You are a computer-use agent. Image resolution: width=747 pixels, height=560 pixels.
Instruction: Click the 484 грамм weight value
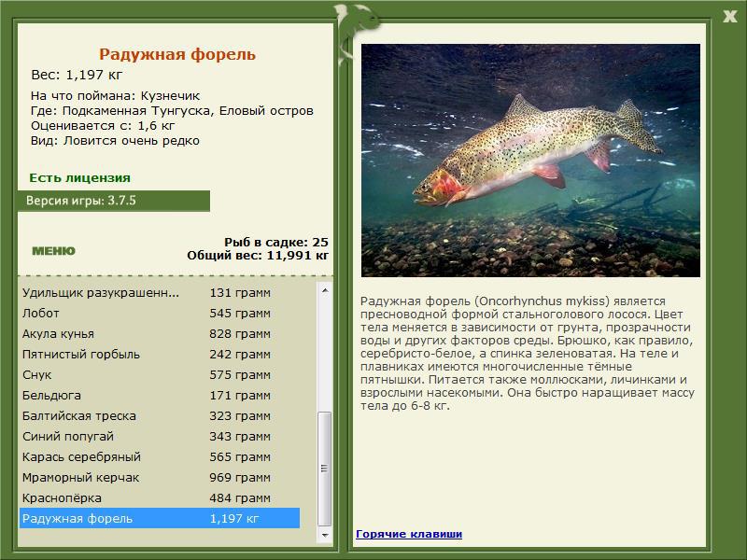click(x=240, y=497)
